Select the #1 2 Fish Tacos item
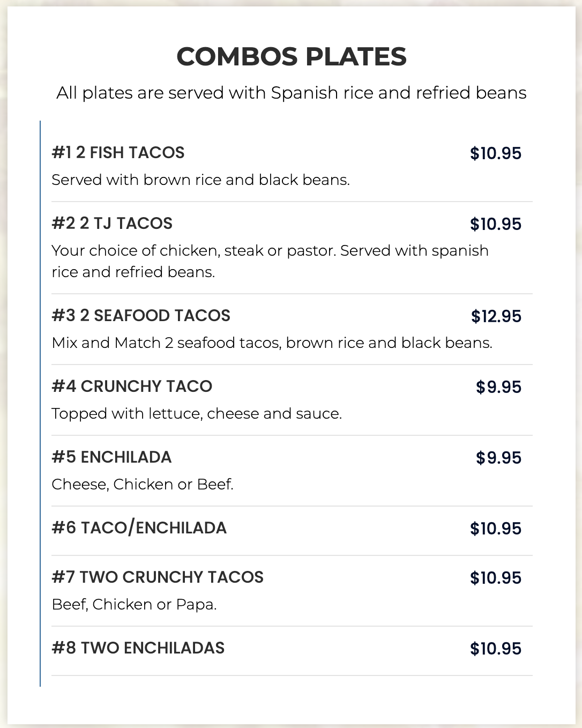Screen dimensions: 582x728 tap(118, 153)
